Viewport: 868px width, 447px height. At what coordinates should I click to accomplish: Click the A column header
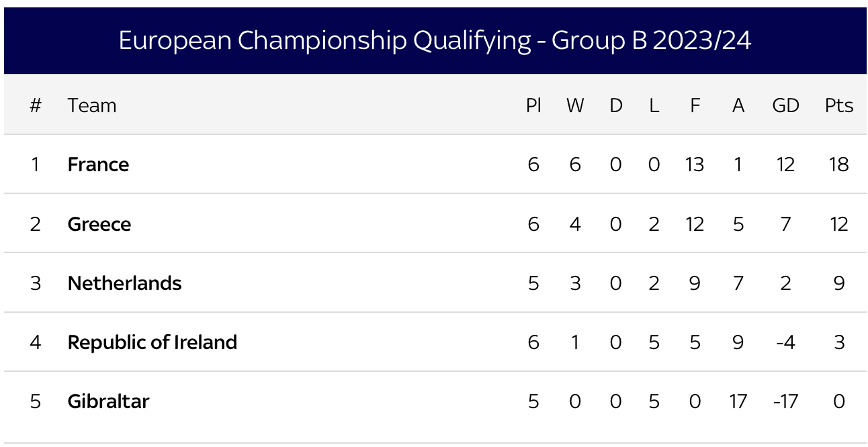coord(738,105)
